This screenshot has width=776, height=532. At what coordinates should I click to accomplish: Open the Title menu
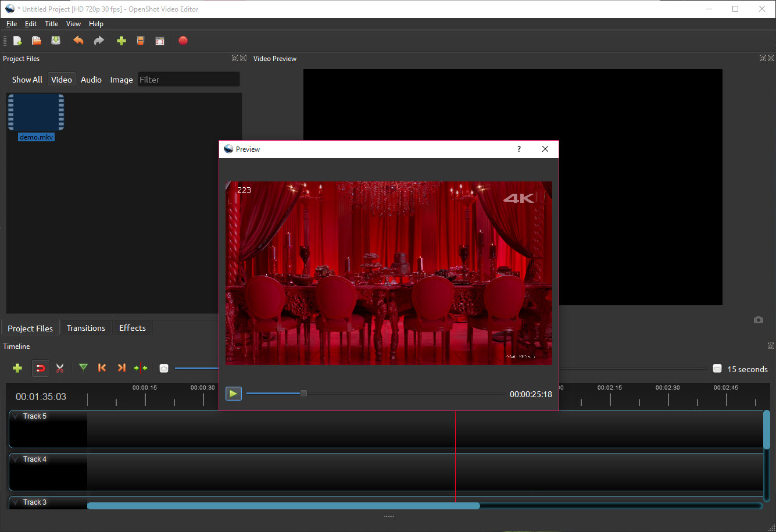52,24
